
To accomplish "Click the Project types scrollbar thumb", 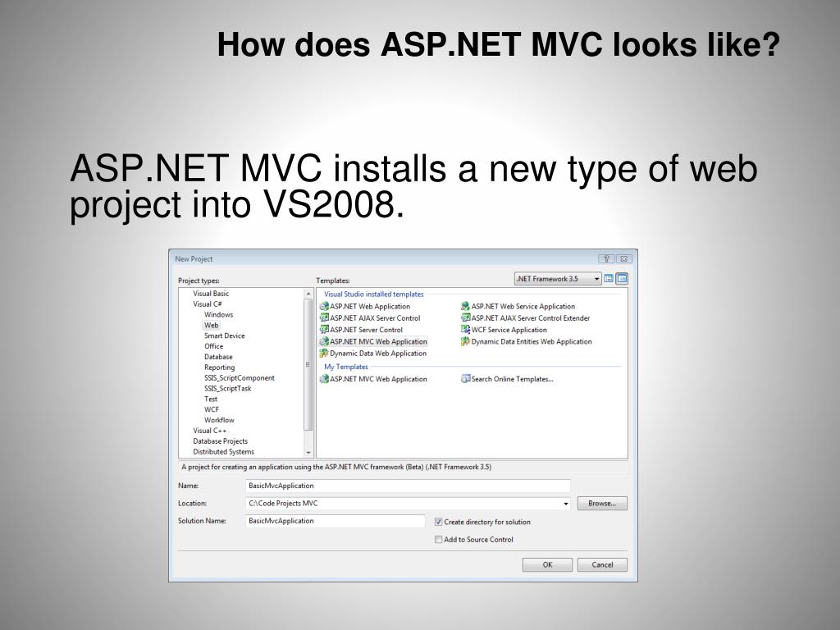I will pos(308,364).
